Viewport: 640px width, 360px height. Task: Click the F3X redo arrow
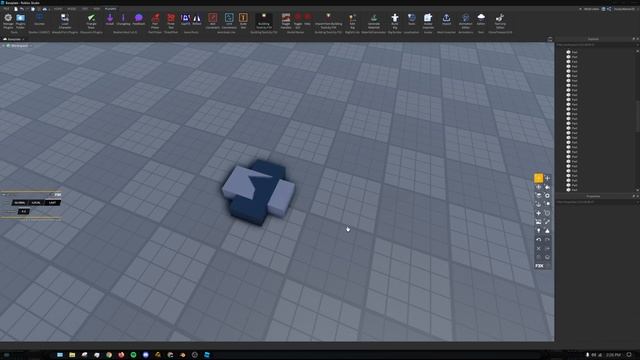[547, 240]
